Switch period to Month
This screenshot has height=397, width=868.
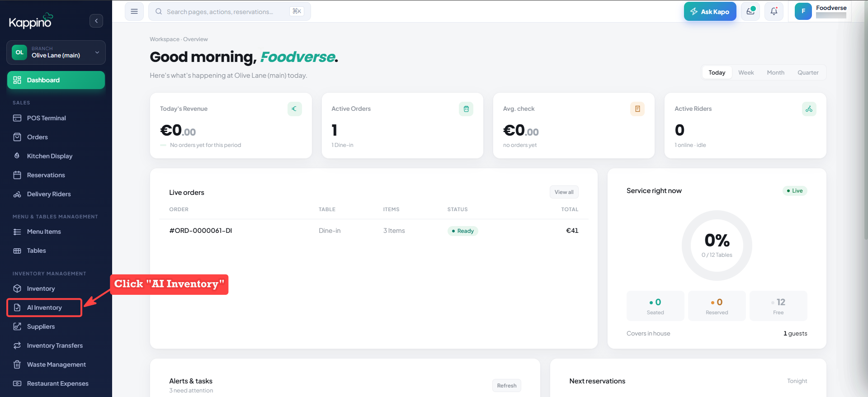pos(776,72)
